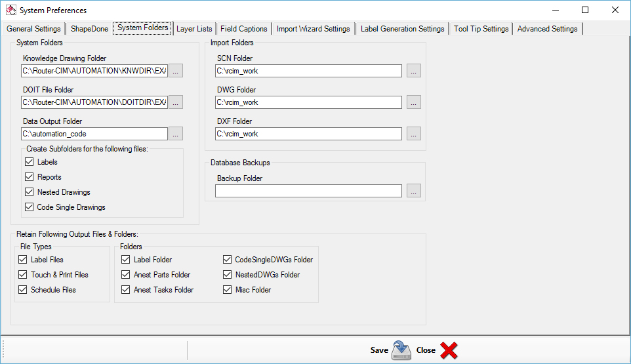
Task: Toggle NestedDWGs Folder checkbox
Action: [x=228, y=275]
